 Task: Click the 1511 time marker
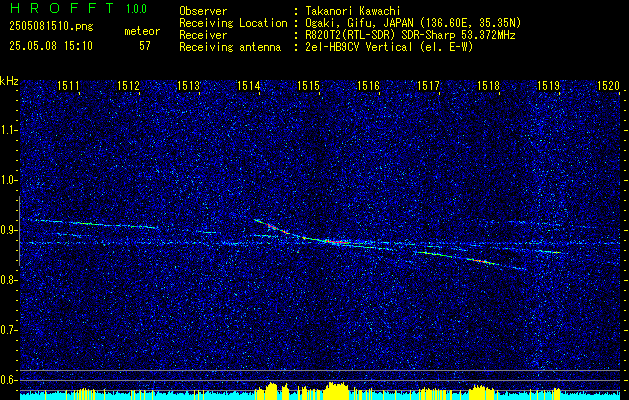69,85
